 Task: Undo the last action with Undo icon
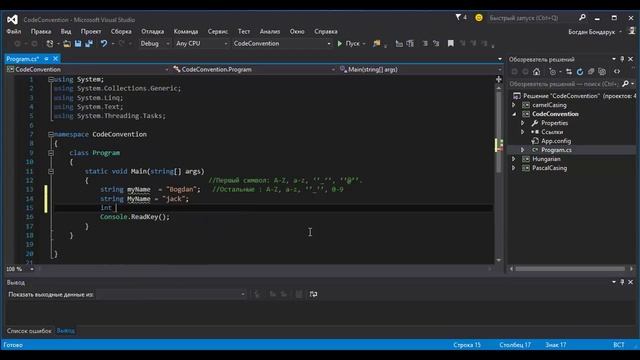(104, 43)
